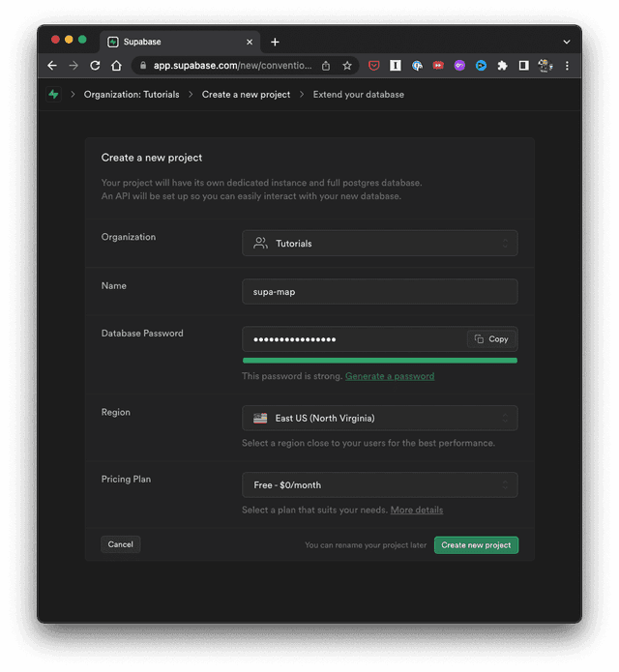619x672 pixels.
Task: Open the Extensions puzzle icon
Action: 502,66
